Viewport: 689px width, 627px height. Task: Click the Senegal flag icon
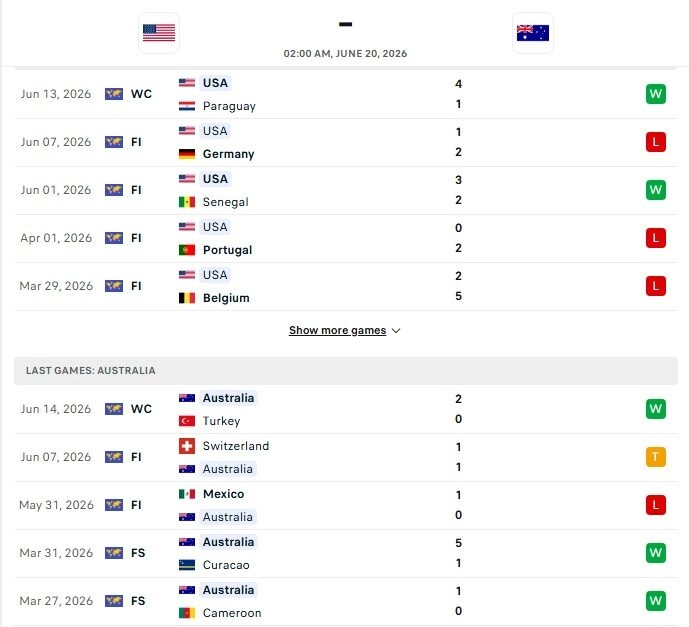pyautogui.click(x=187, y=202)
